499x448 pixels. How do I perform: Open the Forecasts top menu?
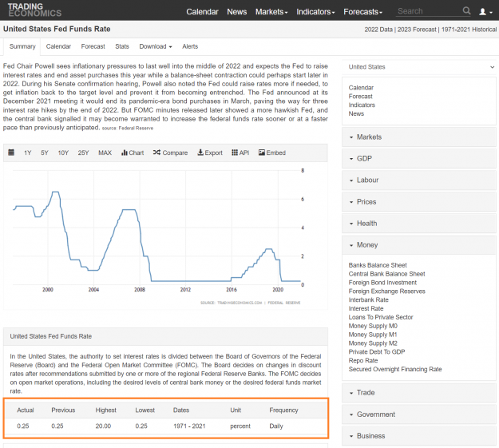pos(362,12)
